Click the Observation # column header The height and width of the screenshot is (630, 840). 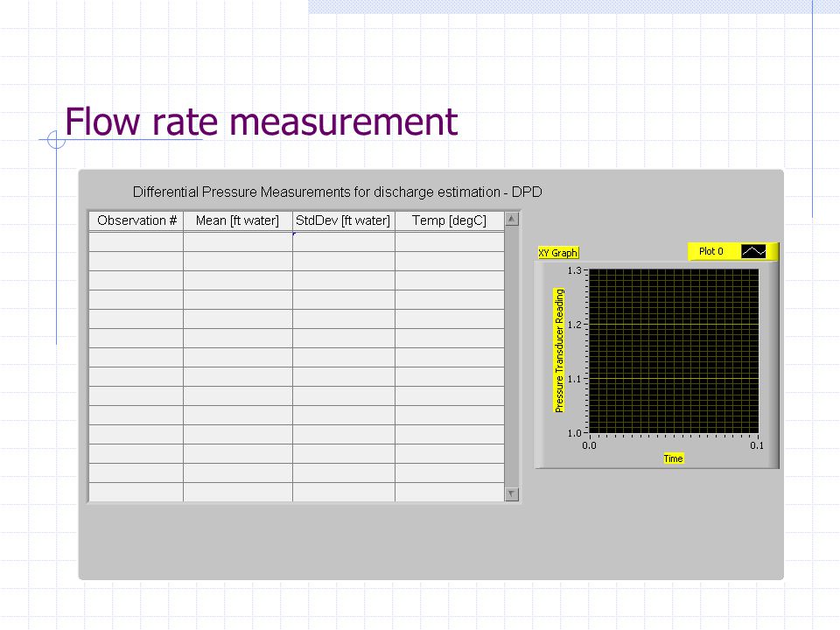click(136, 220)
